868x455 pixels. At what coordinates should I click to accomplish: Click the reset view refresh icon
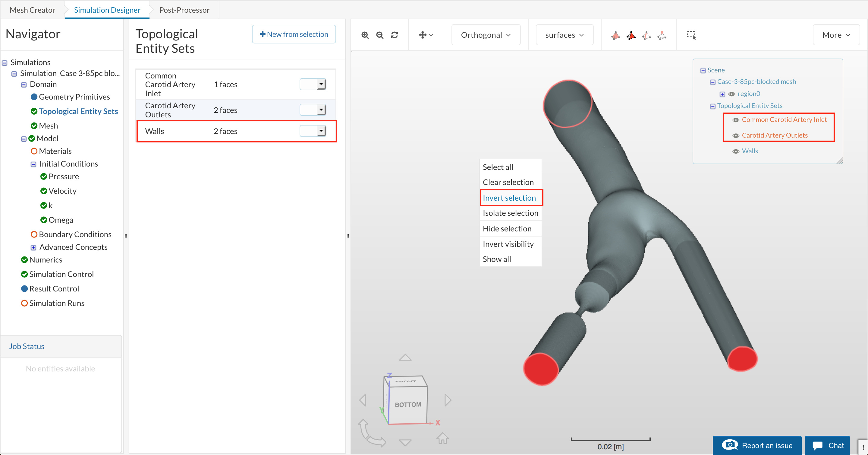click(x=395, y=35)
